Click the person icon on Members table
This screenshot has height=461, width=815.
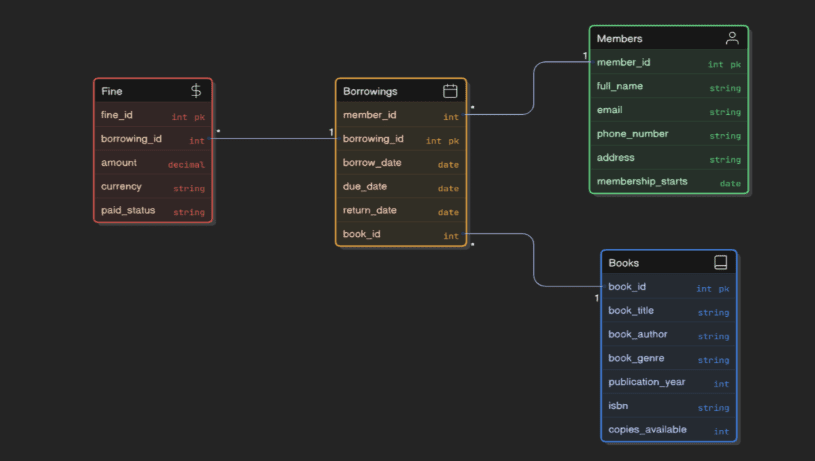(x=732, y=38)
